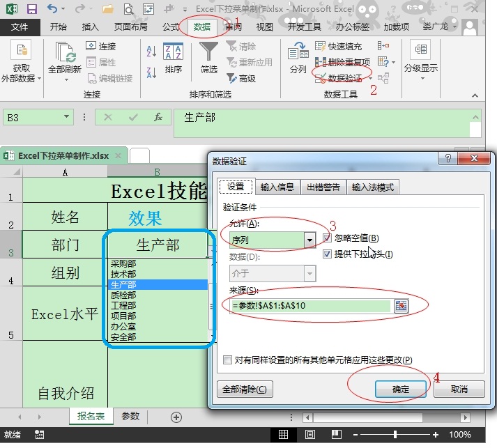Image resolution: width=497 pixels, height=448 pixels.
Task: Open the Data ribbon tab
Action: [202, 27]
